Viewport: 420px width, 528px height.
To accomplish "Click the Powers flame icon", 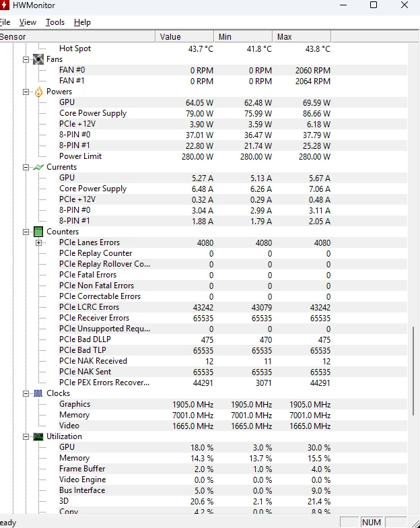I will tap(38, 92).
